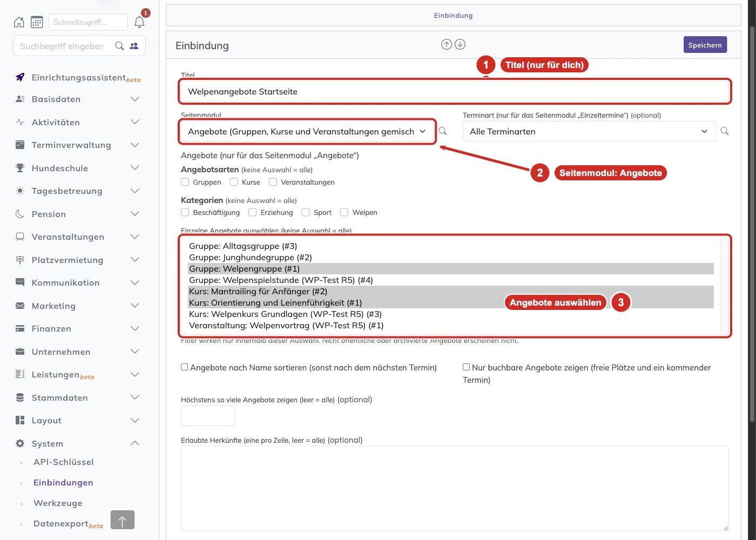Select Kurs: Welpenkurs Grundlagen in list
The height and width of the screenshot is (540, 756).
point(451,314)
